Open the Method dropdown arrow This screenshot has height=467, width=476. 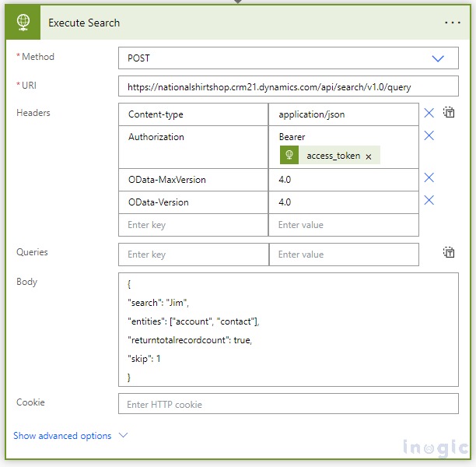coord(438,58)
